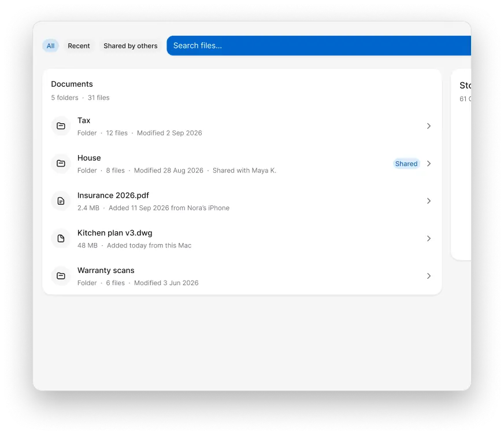
Task: Open Insurance 2026.pdf file name
Action: click(113, 196)
